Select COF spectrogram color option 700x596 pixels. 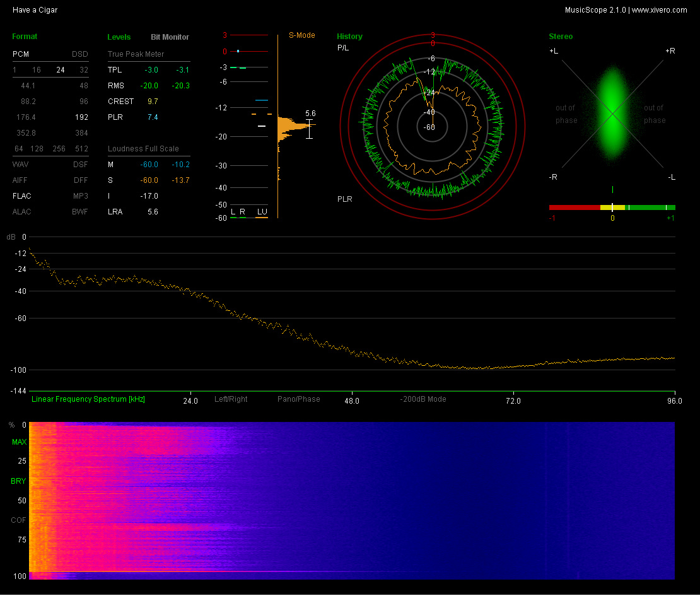point(19,520)
